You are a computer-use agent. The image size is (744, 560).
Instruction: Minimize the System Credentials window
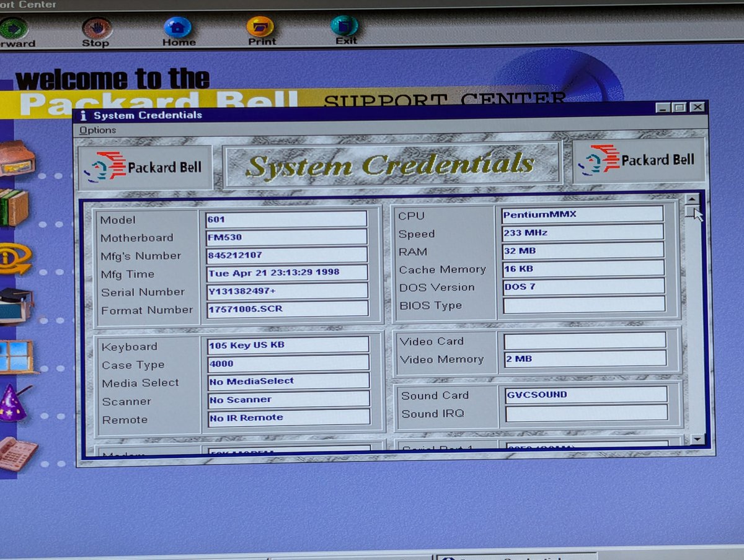tap(663, 107)
